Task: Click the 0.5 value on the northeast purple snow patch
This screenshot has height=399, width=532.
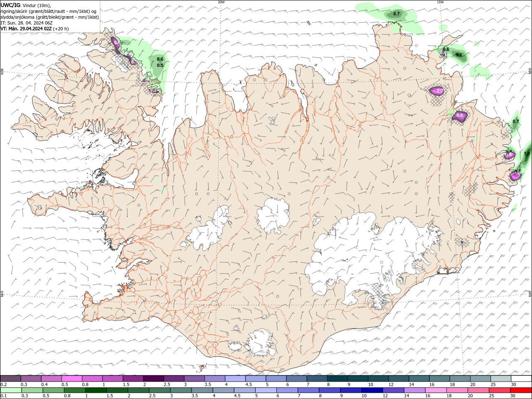Action: (460, 115)
